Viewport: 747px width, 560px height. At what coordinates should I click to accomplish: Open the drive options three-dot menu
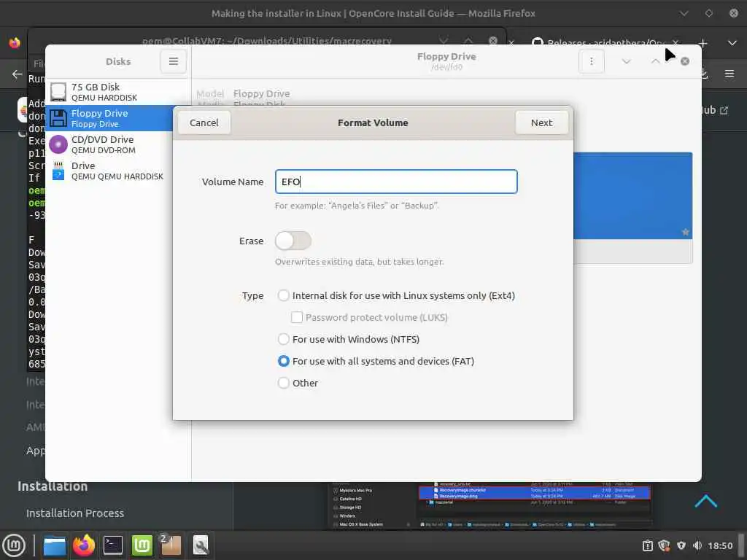coord(591,61)
